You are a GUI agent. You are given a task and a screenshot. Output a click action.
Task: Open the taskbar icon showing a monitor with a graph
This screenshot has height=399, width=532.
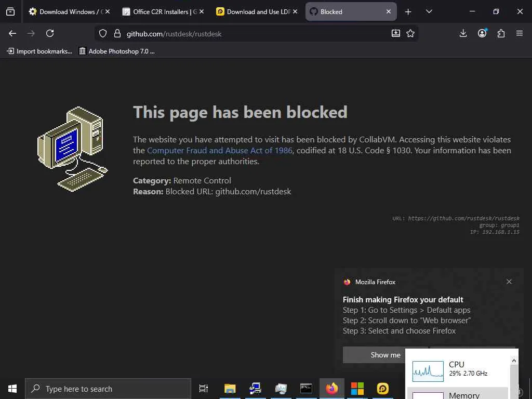tap(281, 389)
